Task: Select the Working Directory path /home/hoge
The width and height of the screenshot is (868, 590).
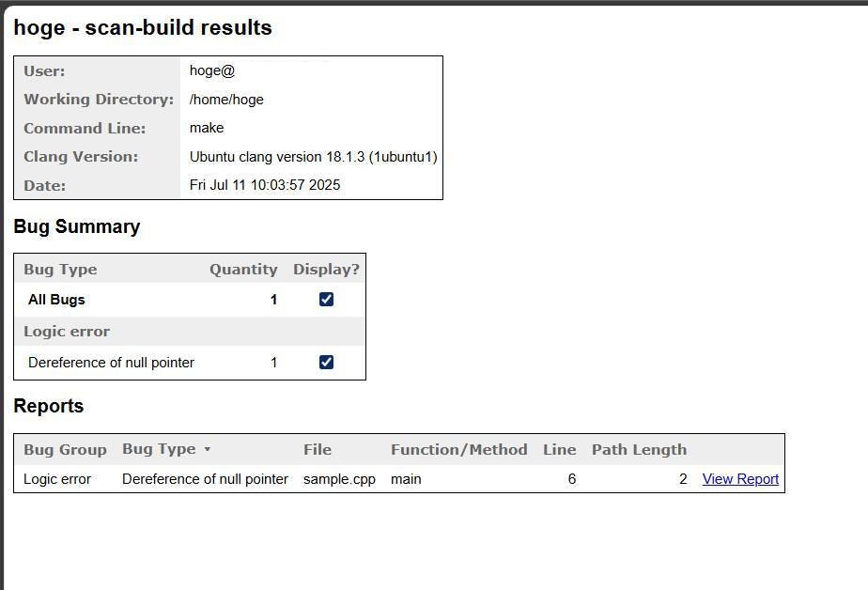Action: point(225,99)
